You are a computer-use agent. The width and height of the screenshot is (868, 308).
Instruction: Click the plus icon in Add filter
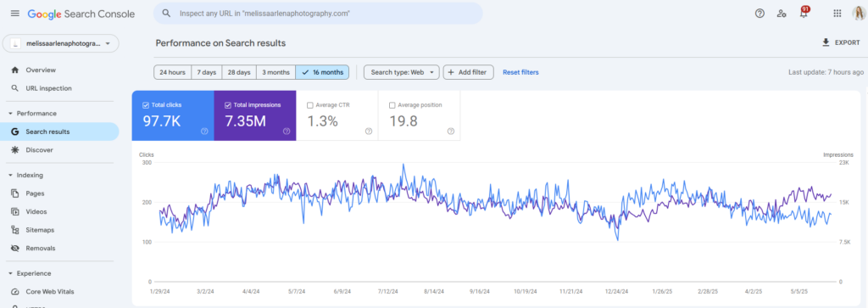[451, 73]
